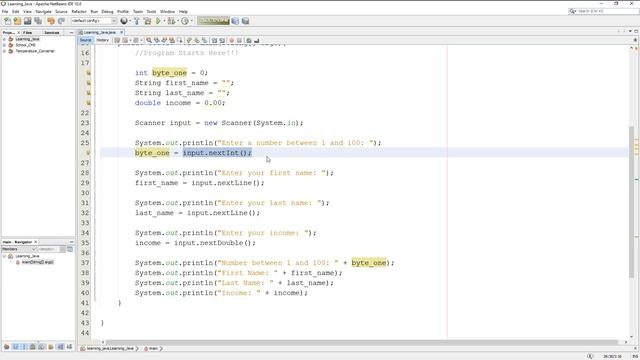Image resolution: width=640 pixels, height=360 pixels.
Task: Open the Tools menu
Action: [x=151, y=11]
